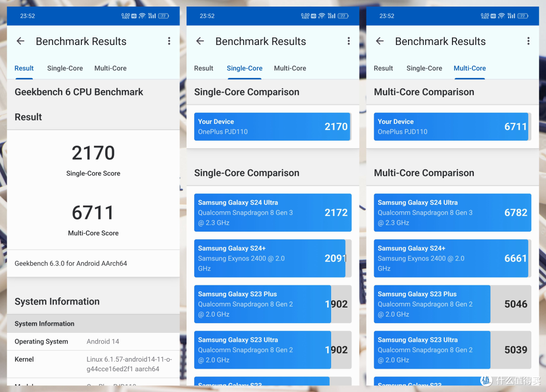Switch to Single-Core tab in left screen
This screenshot has height=392, width=546.
coord(65,68)
